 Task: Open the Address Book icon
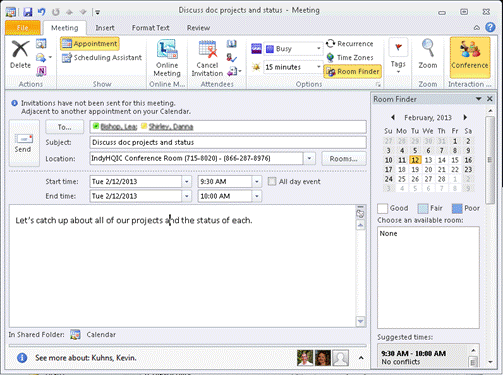(x=232, y=44)
